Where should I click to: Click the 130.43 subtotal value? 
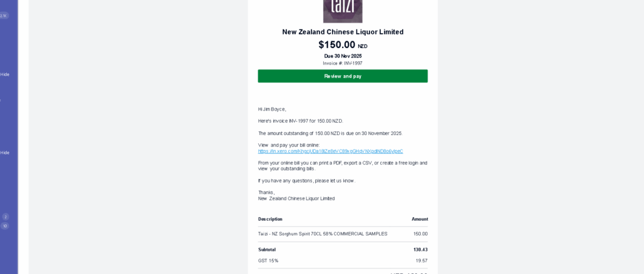(420, 250)
